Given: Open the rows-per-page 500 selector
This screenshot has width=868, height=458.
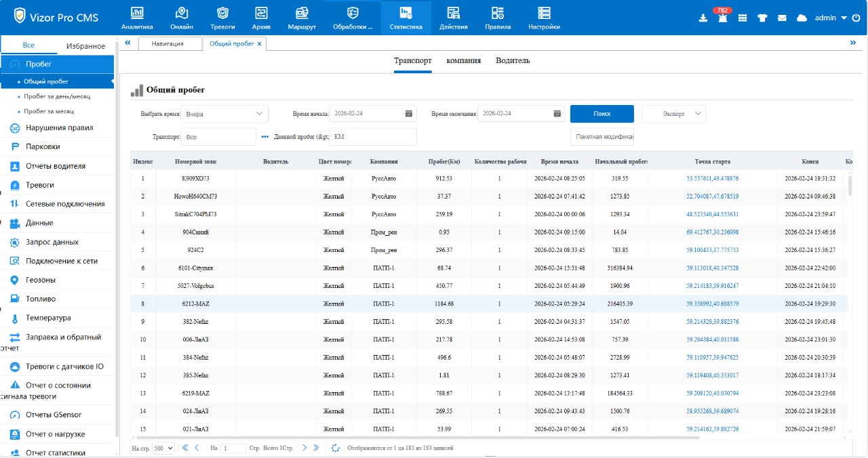Looking at the screenshot, I should coord(163,448).
